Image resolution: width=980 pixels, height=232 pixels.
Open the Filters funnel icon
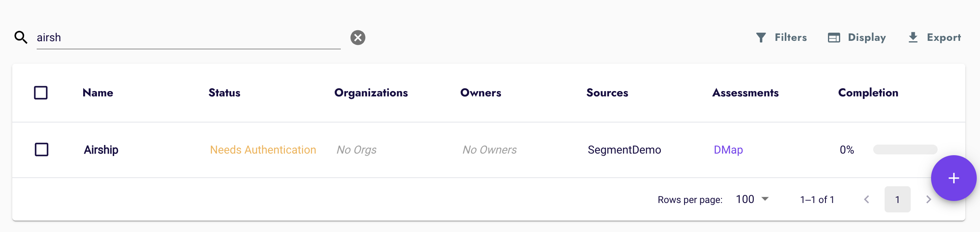coord(761,38)
